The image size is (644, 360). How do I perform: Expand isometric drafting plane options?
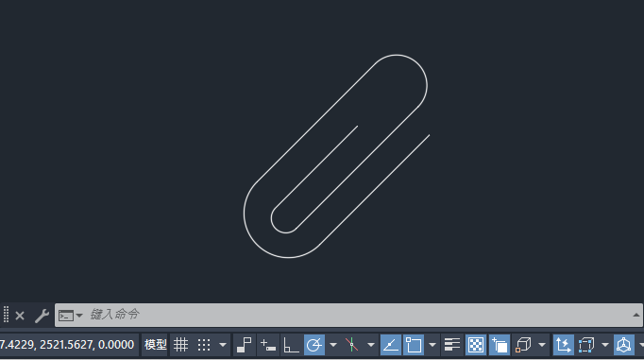pyautogui.click(x=370, y=345)
